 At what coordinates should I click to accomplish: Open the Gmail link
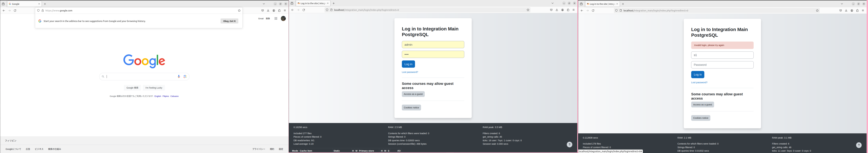coord(261,19)
